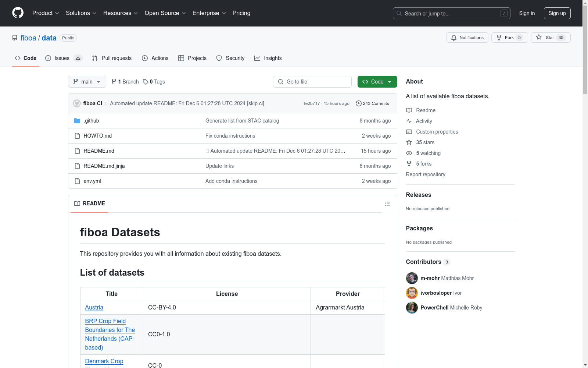Select the README tab heading
Screen dimensions: 588x368
click(90, 204)
